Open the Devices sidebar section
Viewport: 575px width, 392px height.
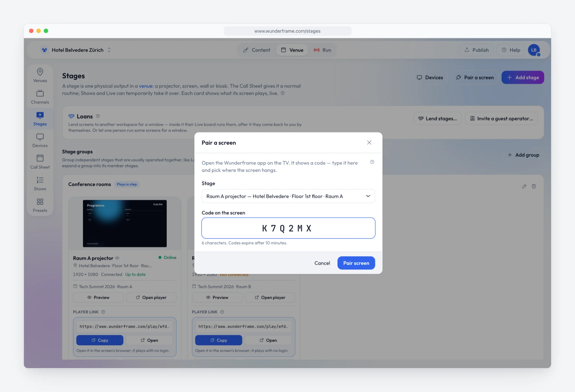point(40,141)
